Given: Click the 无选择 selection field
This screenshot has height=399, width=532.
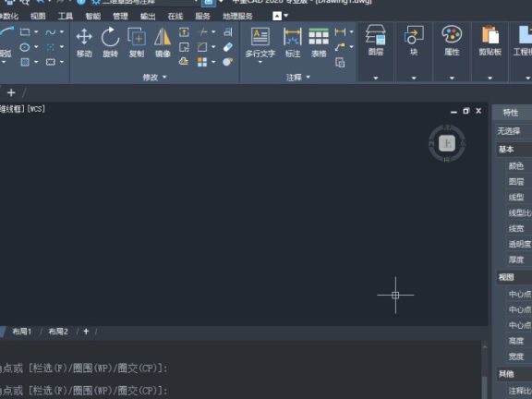Looking at the screenshot, I should pyautogui.click(x=514, y=131).
